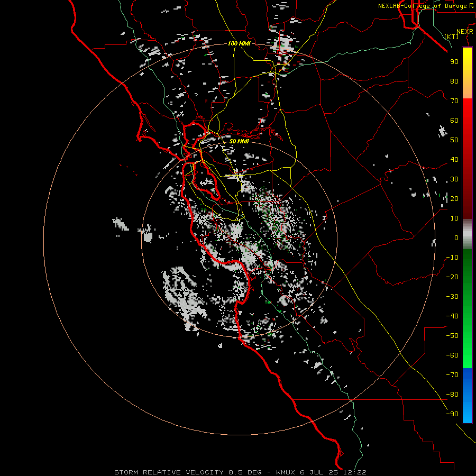Click the 20 value on the velocity scale

coord(454,199)
